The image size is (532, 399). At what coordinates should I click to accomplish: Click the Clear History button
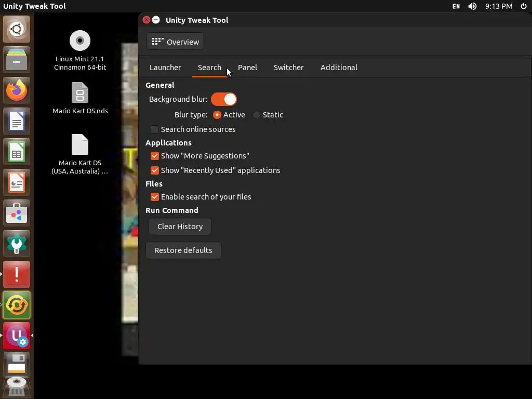pos(180,227)
